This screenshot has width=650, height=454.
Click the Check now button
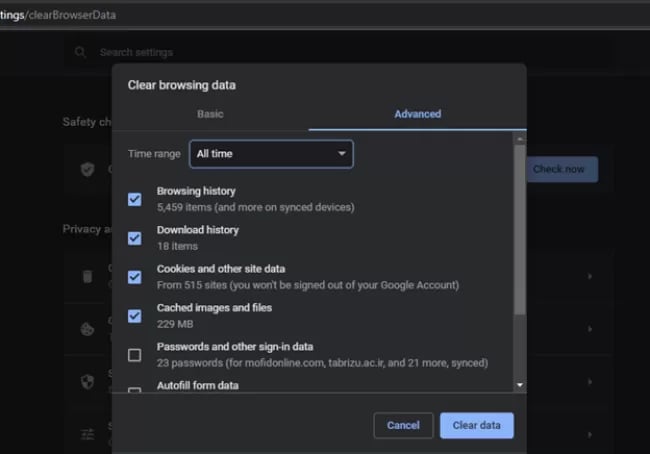coord(562,169)
